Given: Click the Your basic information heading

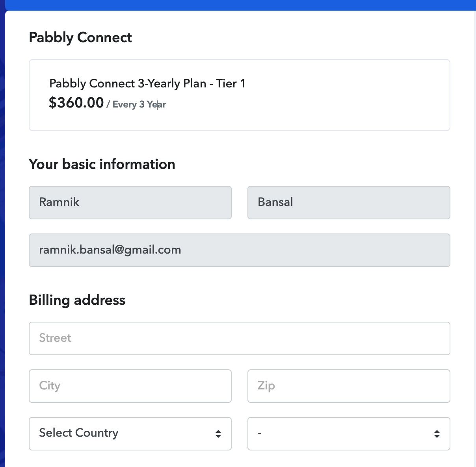Looking at the screenshot, I should 102,164.
